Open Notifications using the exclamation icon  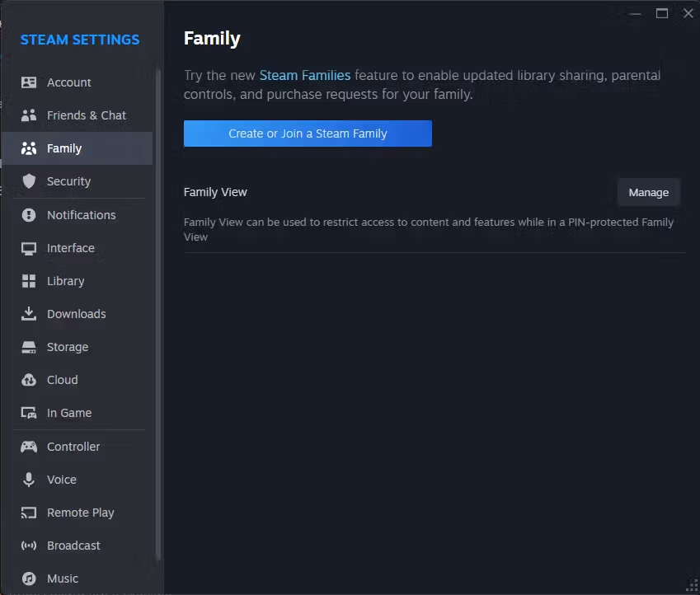29,215
